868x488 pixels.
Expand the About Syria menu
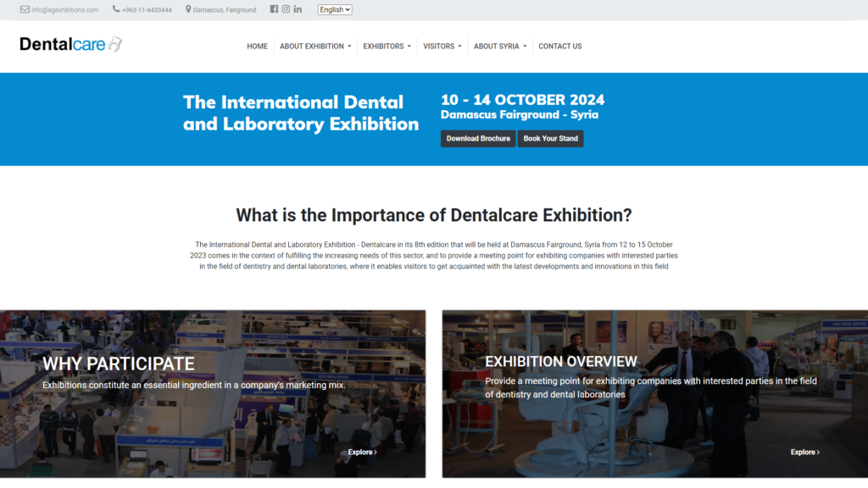[x=500, y=47]
